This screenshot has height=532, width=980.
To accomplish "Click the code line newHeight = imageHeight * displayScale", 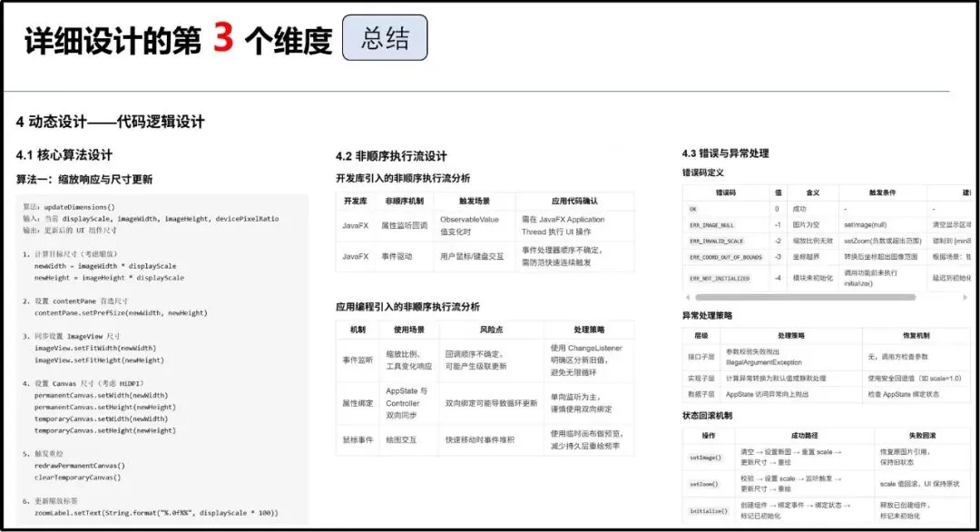I will click(x=110, y=278).
